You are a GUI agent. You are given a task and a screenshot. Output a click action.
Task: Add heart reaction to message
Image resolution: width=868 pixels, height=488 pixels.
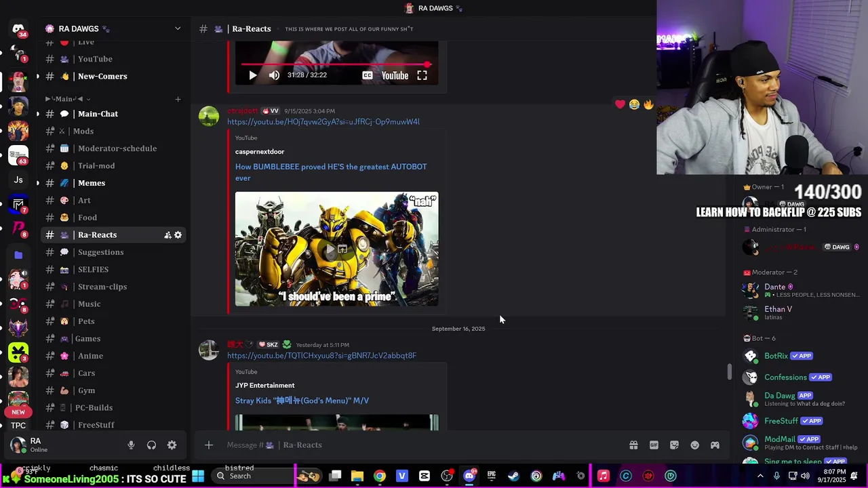pyautogui.click(x=620, y=104)
